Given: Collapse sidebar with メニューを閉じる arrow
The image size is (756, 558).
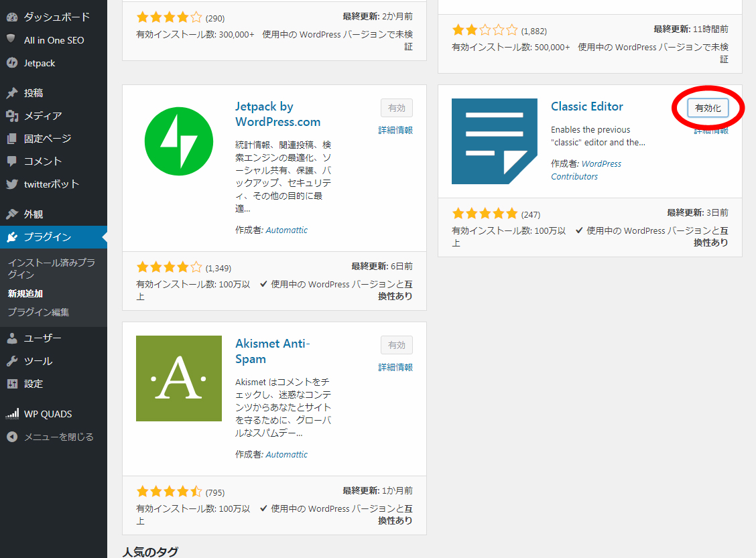Looking at the screenshot, I should pos(11,437).
